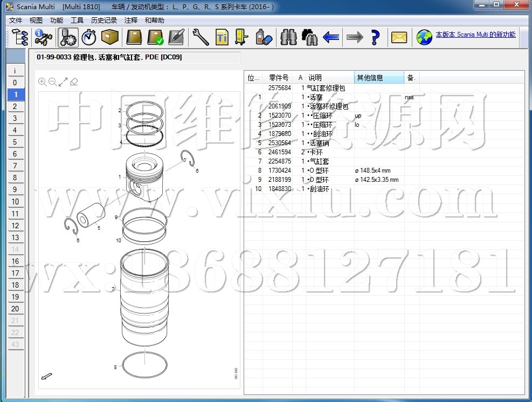Select page 5 in the left sidebar
532x402 pixels.
click(x=15, y=142)
